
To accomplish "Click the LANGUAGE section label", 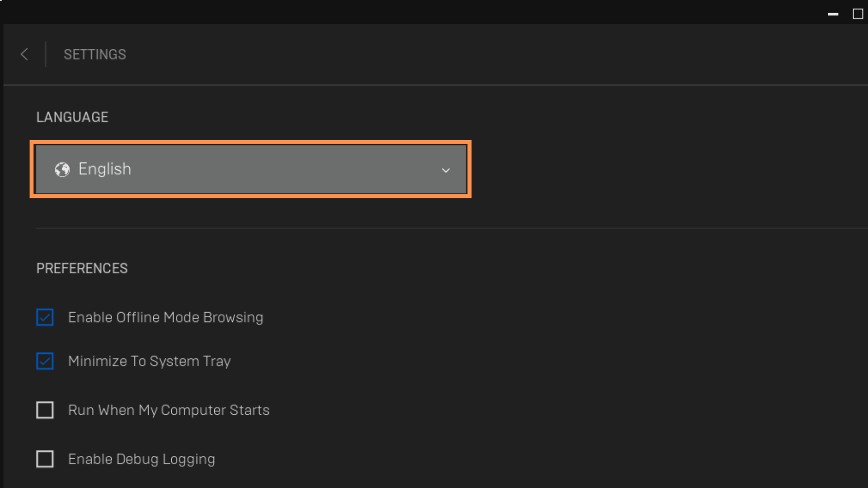I will [x=71, y=117].
